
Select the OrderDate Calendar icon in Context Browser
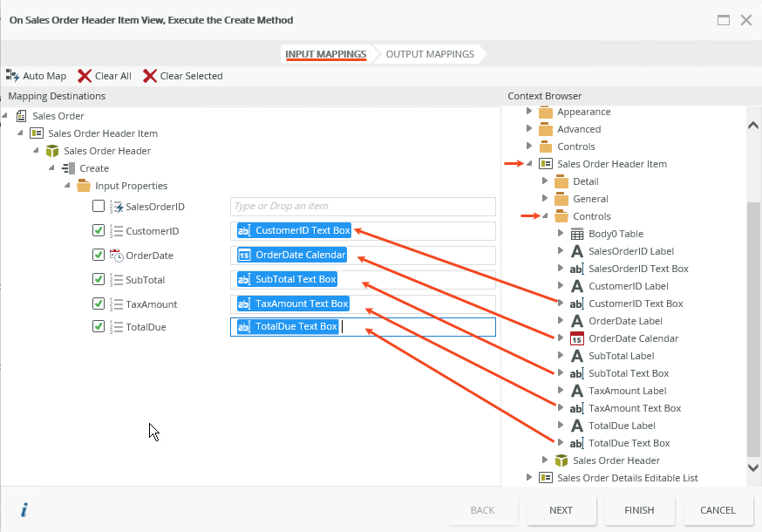point(576,338)
